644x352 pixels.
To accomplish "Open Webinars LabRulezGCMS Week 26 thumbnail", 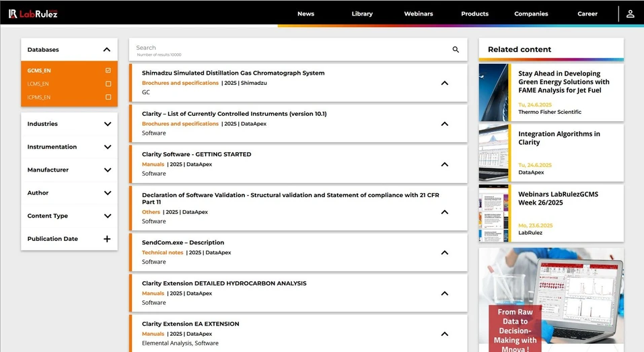I will tap(494, 213).
